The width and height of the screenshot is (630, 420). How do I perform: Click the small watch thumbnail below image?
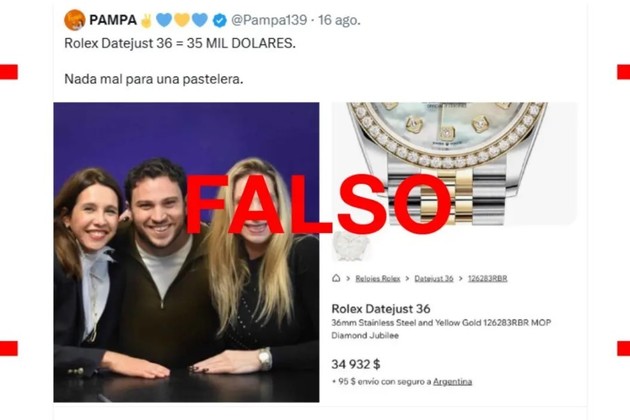pyautogui.click(x=351, y=246)
